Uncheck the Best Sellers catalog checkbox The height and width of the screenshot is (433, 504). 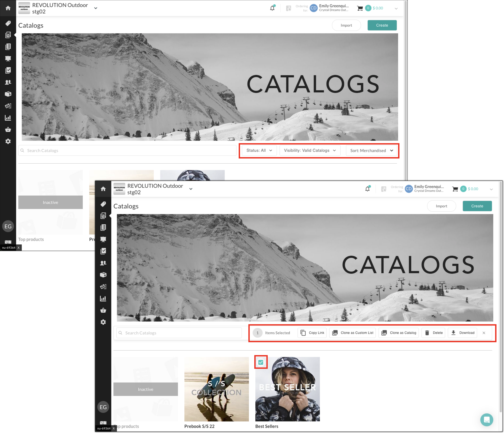[x=261, y=362]
